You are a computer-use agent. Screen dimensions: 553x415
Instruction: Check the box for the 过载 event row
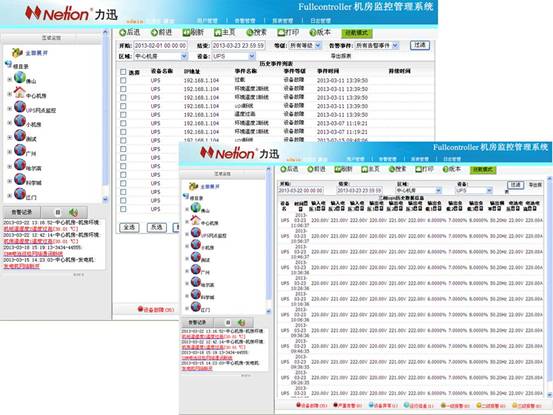click(123, 80)
